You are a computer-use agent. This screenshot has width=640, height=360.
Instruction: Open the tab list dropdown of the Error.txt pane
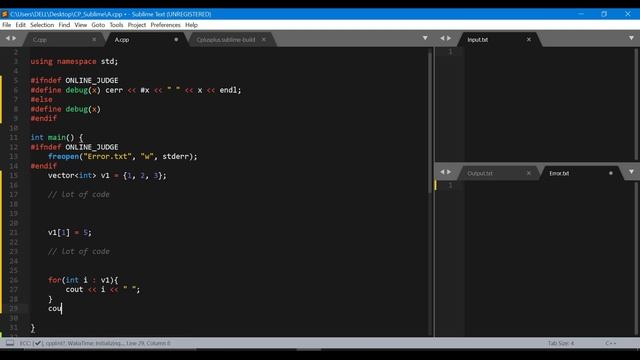[631, 172]
